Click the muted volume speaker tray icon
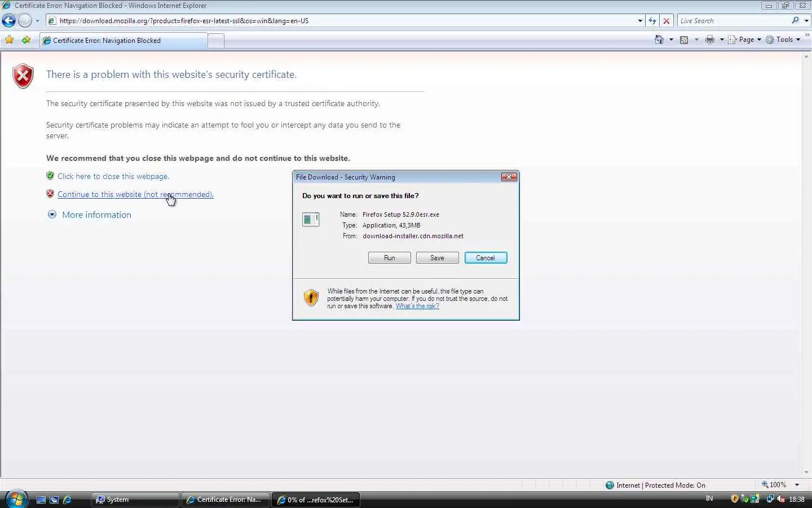 pos(781,499)
